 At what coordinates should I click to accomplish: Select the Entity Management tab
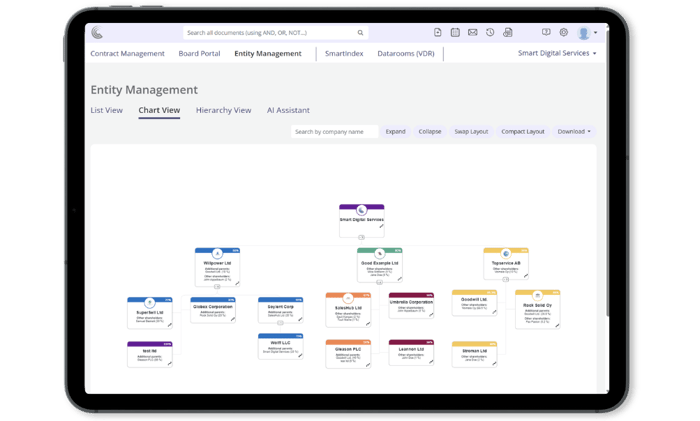click(x=268, y=54)
